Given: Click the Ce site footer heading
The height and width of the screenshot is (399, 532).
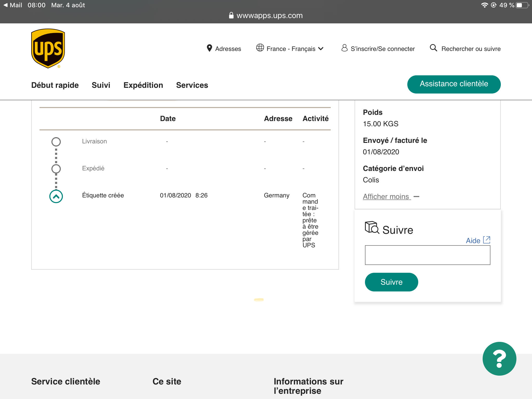Looking at the screenshot, I should coord(167,381).
